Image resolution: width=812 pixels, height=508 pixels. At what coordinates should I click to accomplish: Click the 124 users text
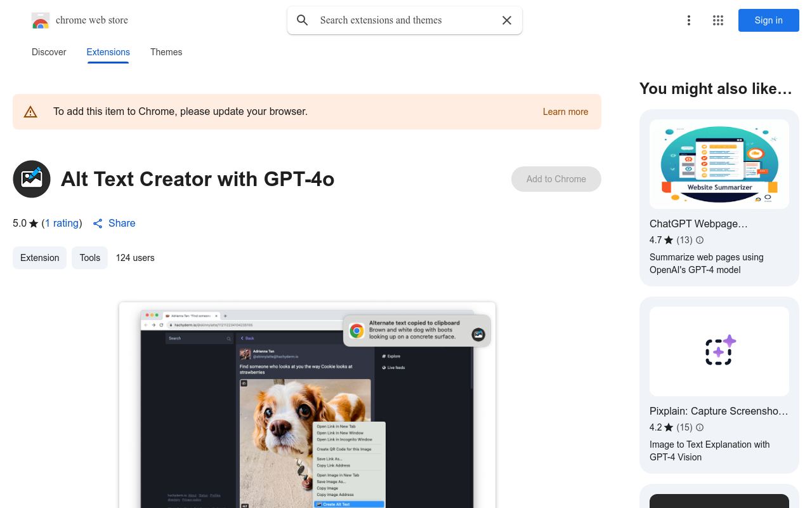pyautogui.click(x=135, y=258)
